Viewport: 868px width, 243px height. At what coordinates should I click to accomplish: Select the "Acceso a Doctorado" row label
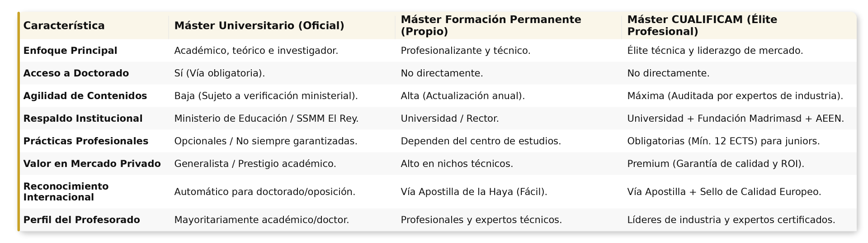pos(76,73)
